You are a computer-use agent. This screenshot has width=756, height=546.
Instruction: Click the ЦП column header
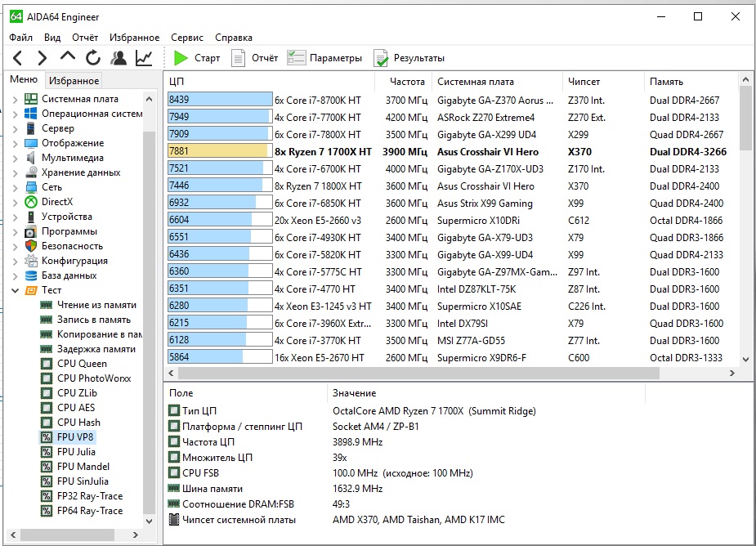270,82
